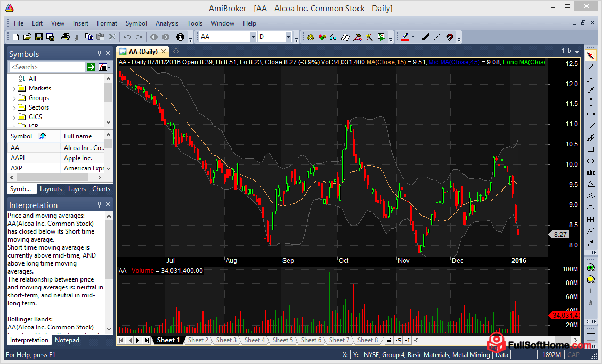Viewport: 602px width, 364px height.
Task: Click the binoculars explore icon in Analysis toolbar
Action: point(333,37)
